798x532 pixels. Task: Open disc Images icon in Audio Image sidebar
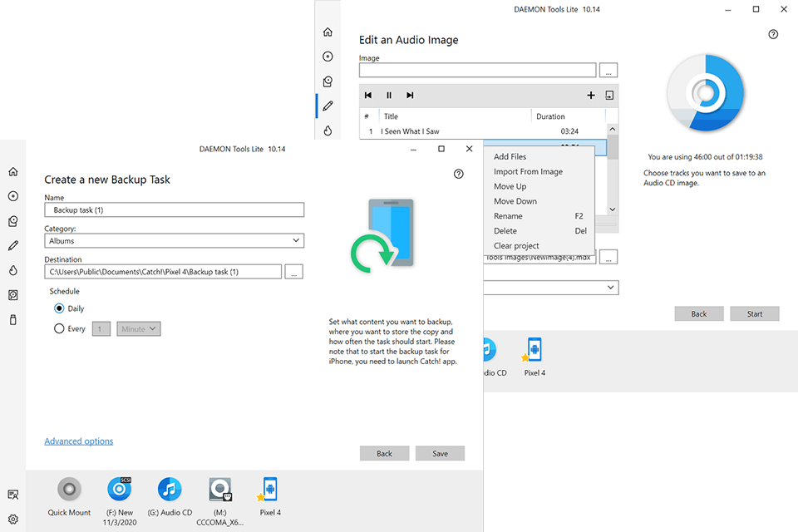(x=328, y=57)
